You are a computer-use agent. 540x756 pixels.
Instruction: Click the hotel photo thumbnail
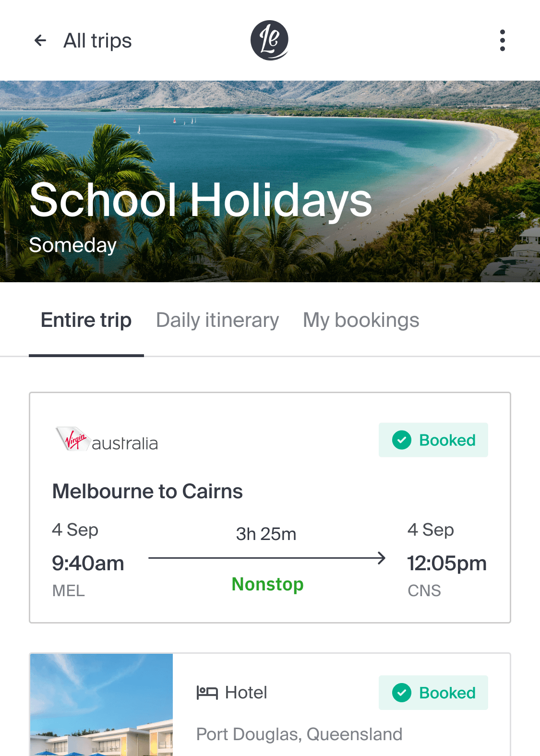point(101,705)
